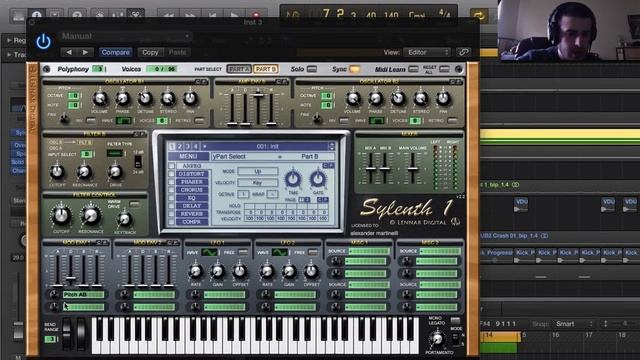
Task: Enable the Delay effect checkbox
Action: (171, 206)
